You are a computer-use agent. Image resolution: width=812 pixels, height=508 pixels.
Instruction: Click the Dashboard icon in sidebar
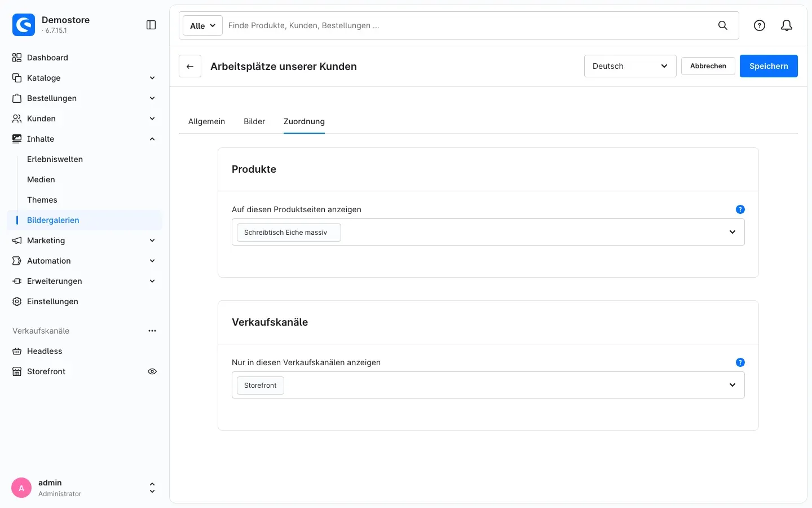click(17, 58)
